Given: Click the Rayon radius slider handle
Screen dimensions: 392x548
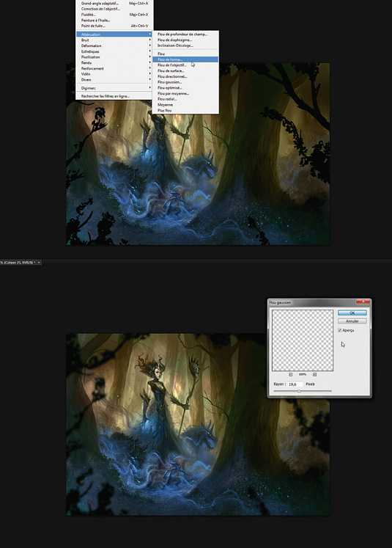Looking at the screenshot, I should click(x=299, y=392).
